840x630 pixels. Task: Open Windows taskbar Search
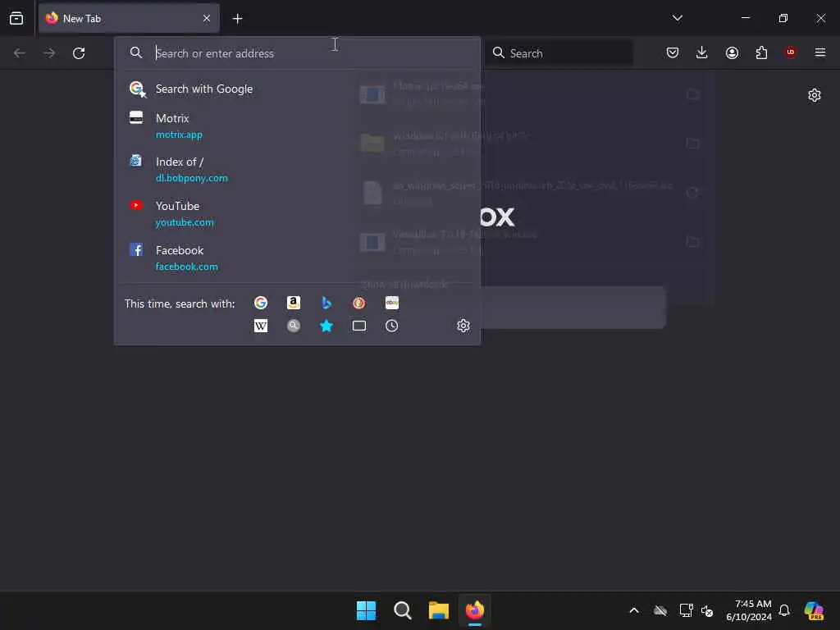click(402, 610)
